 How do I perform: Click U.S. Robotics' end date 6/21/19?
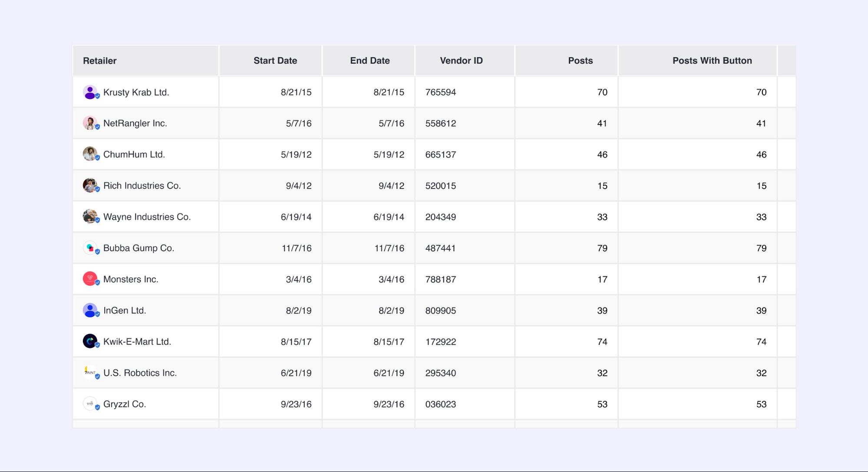coord(389,373)
